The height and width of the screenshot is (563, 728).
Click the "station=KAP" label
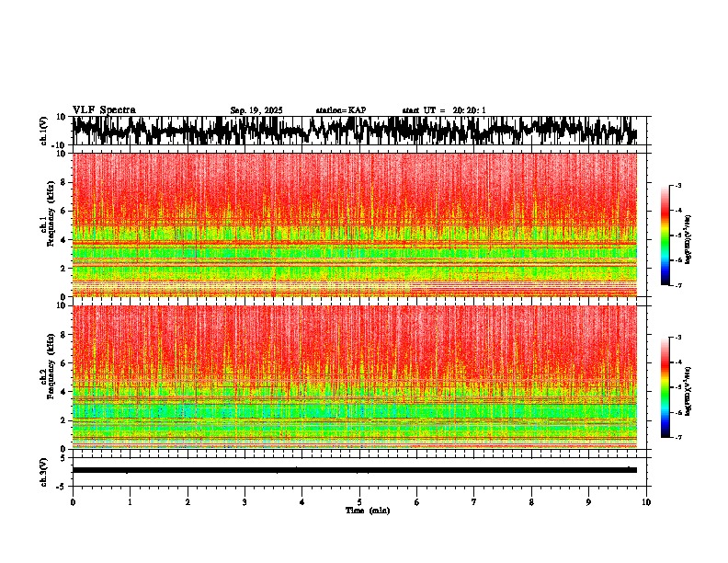[x=341, y=110]
